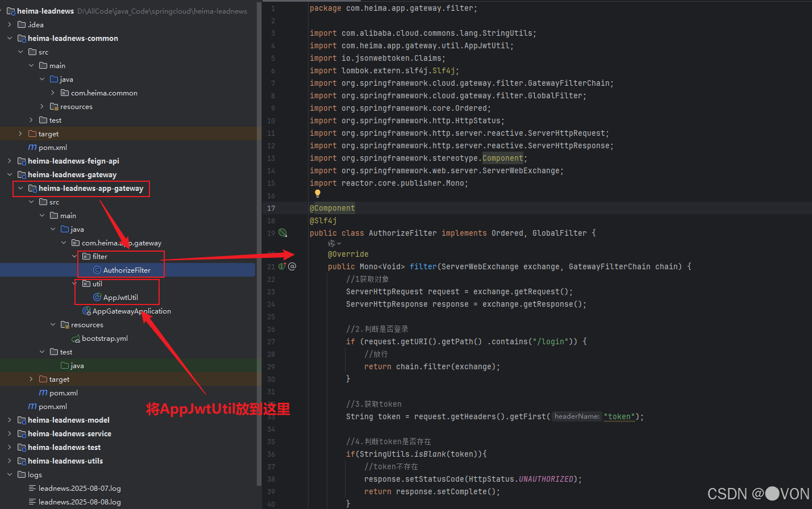Click the filter package icon
The height and width of the screenshot is (509, 812).
pos(86,257)
